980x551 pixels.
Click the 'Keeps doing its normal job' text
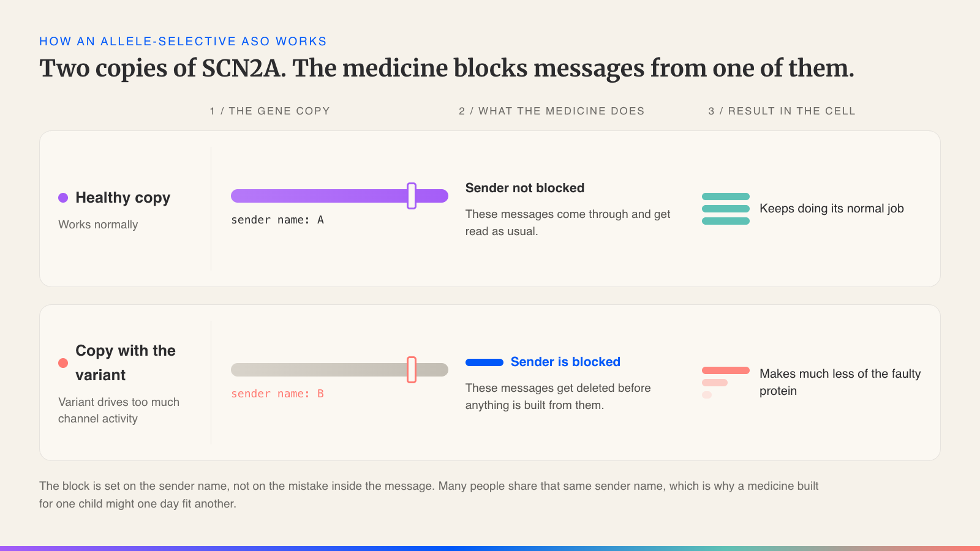832,208
